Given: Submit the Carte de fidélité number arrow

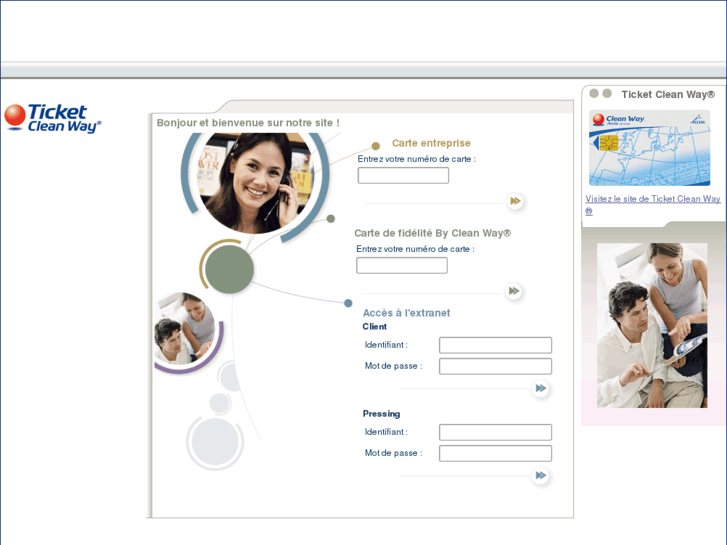Looking at the screenshot, I should [514, 291].
